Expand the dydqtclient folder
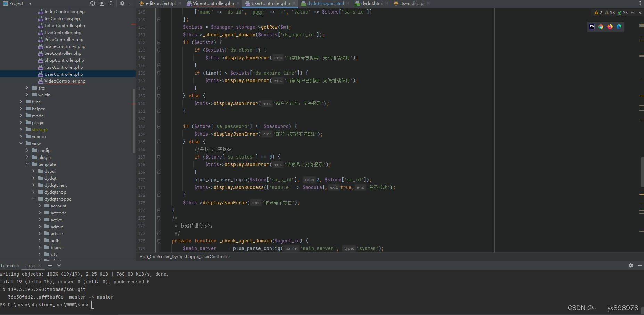 tap(33, 185)
